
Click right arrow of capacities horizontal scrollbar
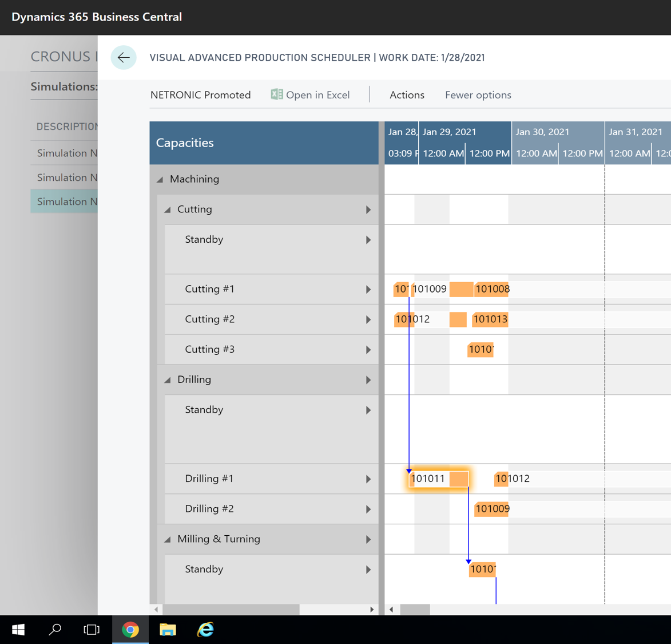pos(371,609)
